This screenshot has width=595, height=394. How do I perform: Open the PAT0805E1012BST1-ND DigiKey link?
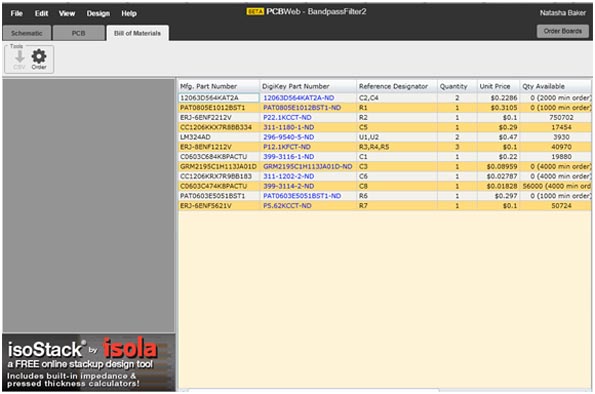(x=302, y=108)
